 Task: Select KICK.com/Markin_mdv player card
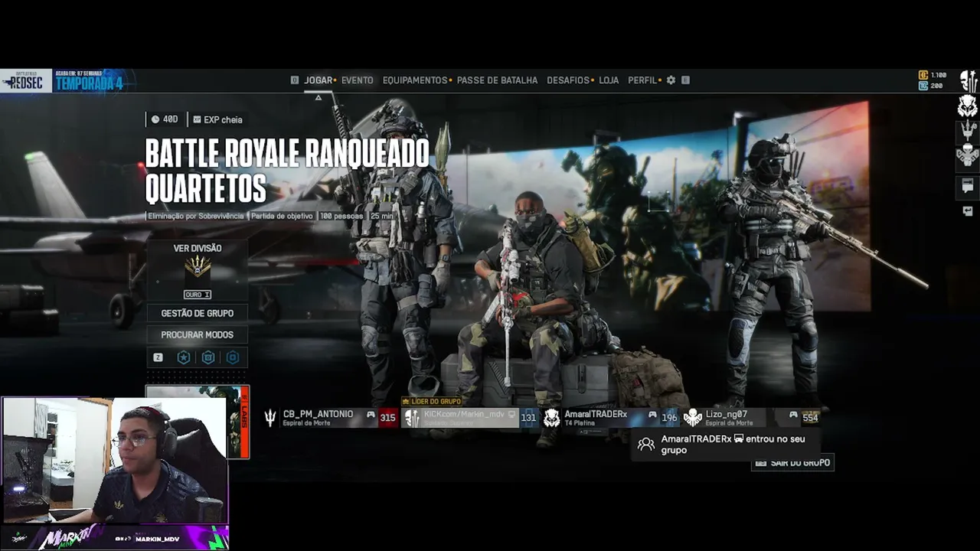click(x=471, y=418)
